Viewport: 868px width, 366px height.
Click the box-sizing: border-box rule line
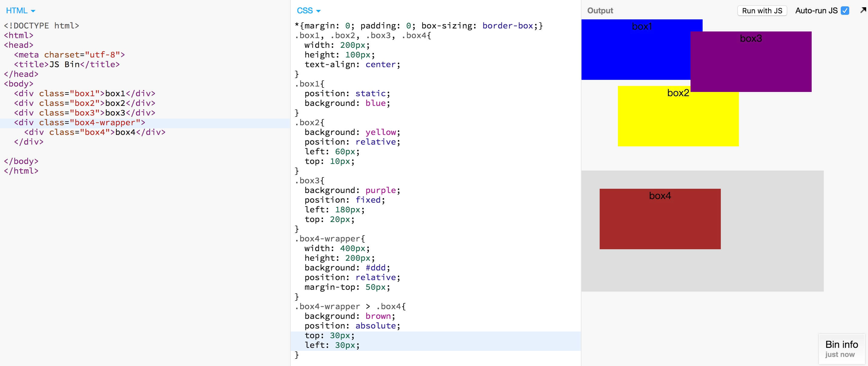pyautogui.click(x=419, y=26)
